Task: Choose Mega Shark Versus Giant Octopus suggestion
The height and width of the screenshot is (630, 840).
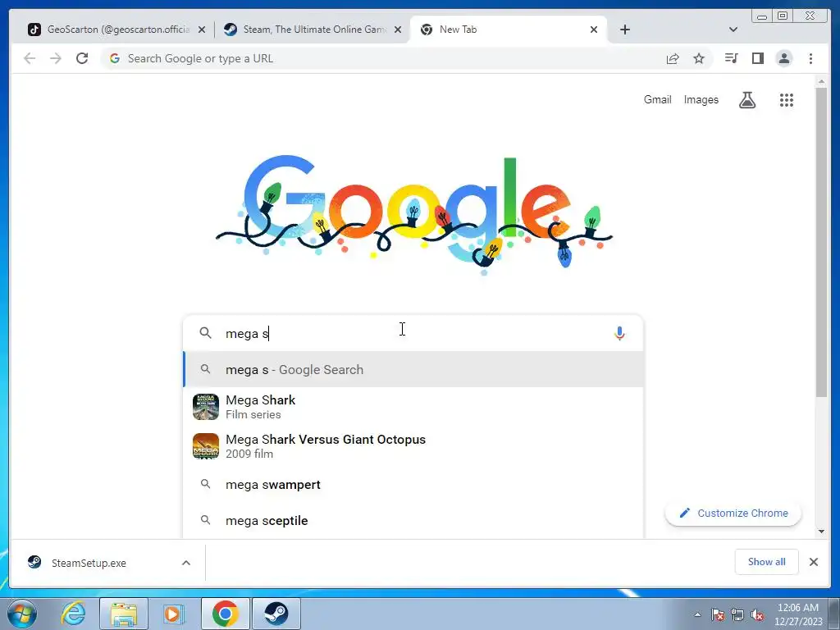Action: (413, 446)
